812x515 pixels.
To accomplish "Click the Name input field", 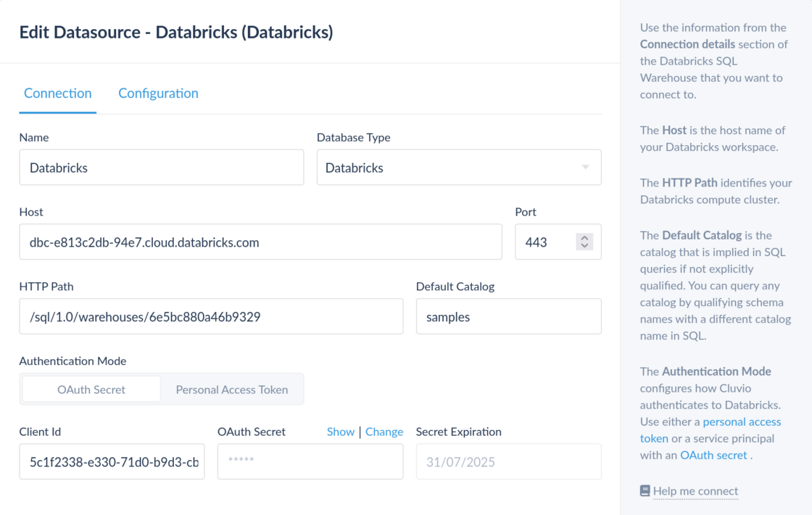I will [161, 168].
